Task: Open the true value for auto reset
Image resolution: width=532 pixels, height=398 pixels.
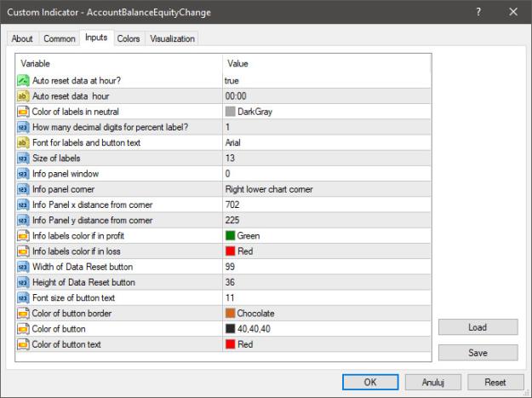Action: click(x=327, y=80)
